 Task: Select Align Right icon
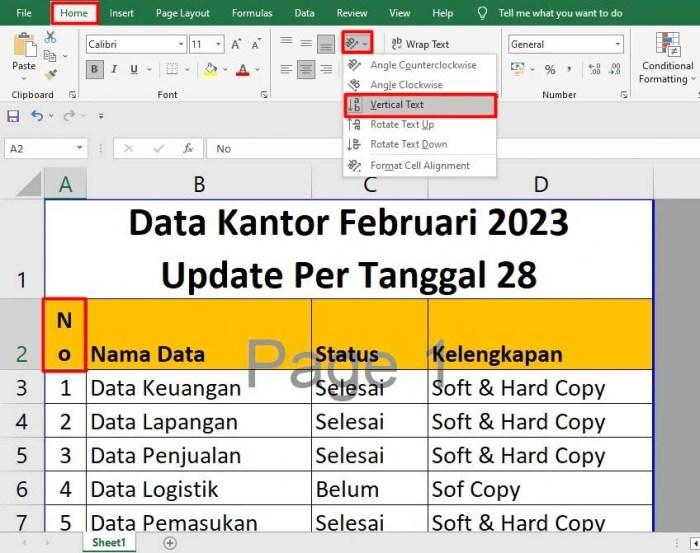click(326, 69)
